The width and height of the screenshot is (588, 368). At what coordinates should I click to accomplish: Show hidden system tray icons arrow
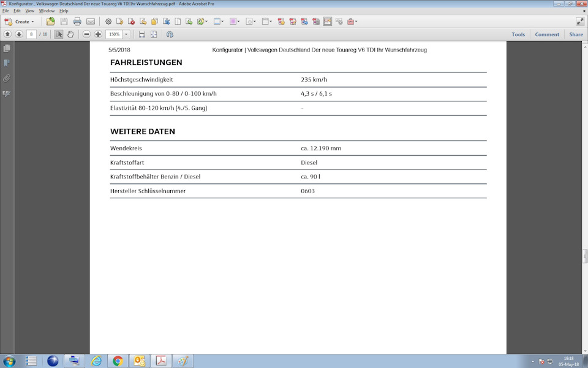(x=532, y=362)
